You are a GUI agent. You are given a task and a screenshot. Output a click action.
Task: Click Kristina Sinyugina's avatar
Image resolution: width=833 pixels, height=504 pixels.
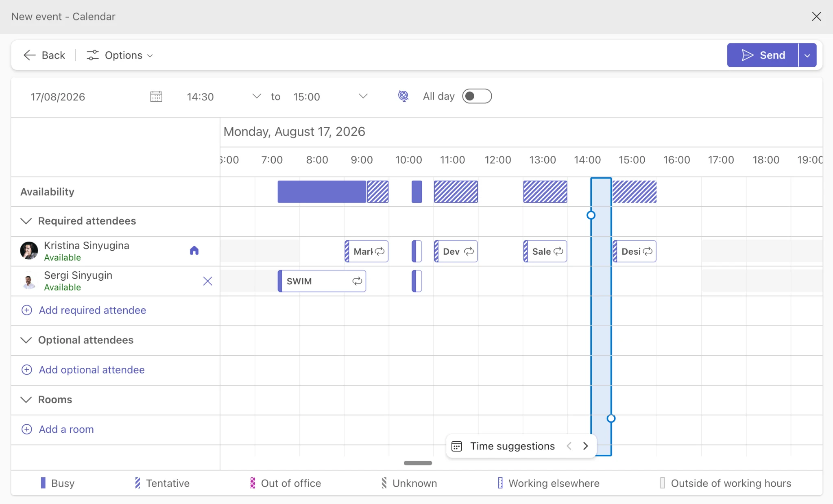[x=29, y=251]
